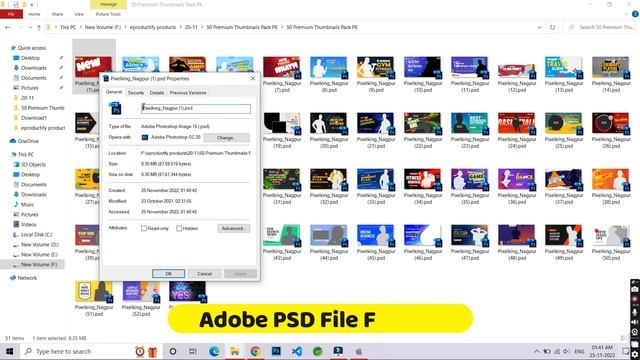Screen dimensions: 640x360
Task: Open Google Chrome from taskbar
Action: [x=255, y=352]
